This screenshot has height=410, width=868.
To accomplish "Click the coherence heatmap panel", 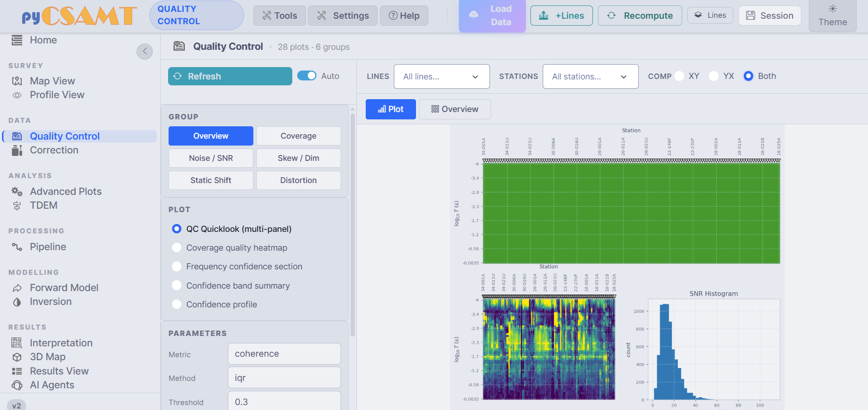I will [x=549, y=349].
